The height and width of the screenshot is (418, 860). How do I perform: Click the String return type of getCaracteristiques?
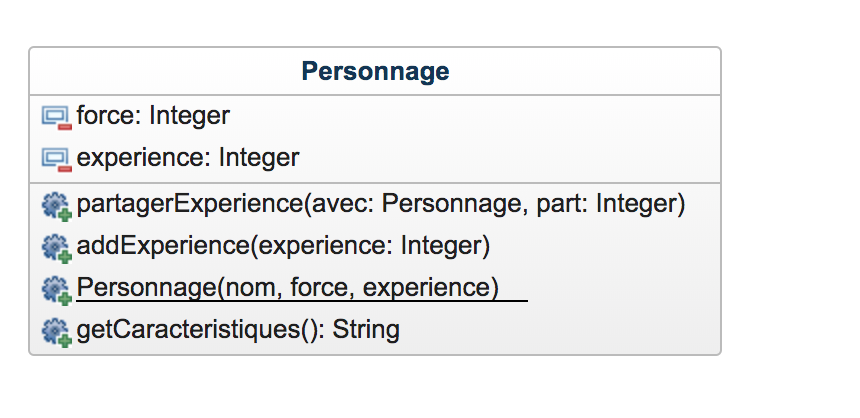pyautogui.click(x=366, y=330)
